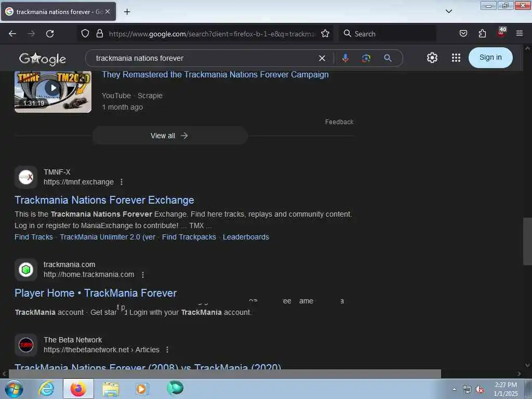Open They Remastered the Trackmania video link
This screenshot has width=532, height=399.
pos(215,75)
